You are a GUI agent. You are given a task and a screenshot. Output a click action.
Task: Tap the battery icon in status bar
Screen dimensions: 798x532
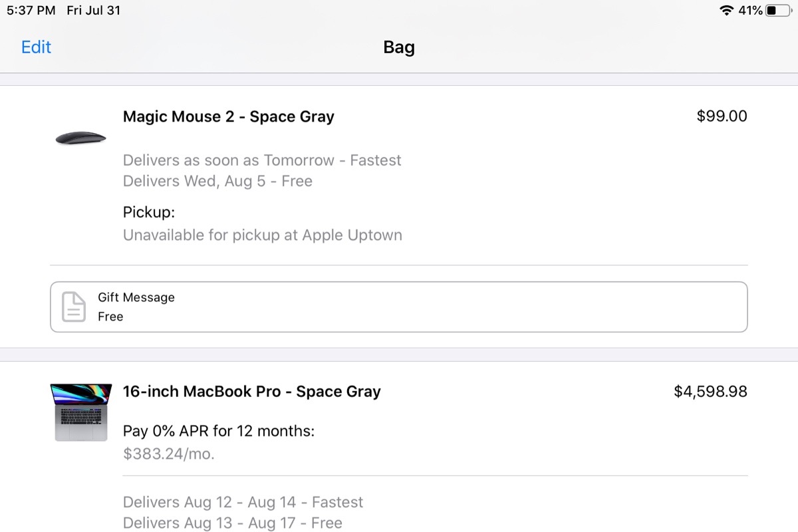pyautogui.click(x=779, y=11)
